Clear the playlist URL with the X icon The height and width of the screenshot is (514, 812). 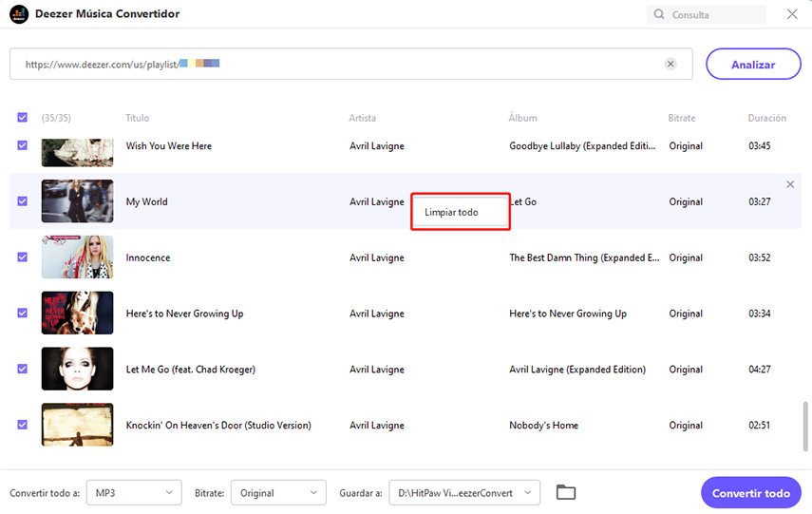[670, 64]
